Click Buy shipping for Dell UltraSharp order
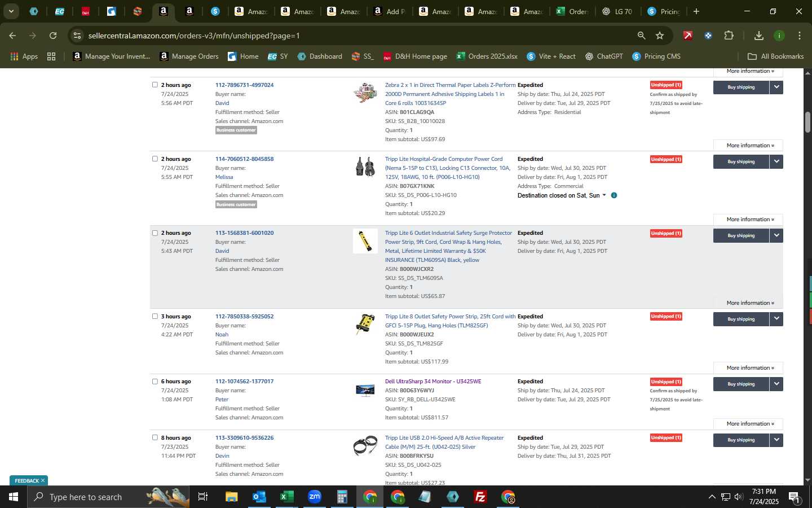Image resolution: width=812 pixels, height=508 pixels. [741, 384]
